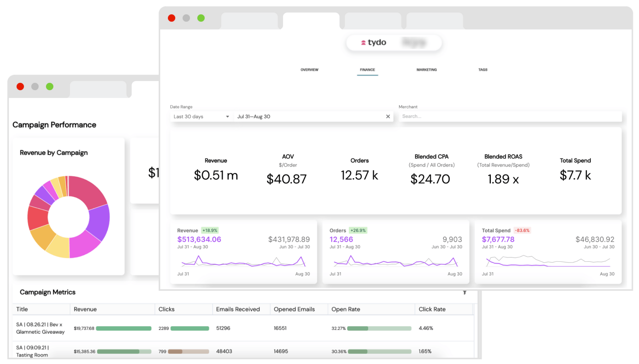This screenshot has width=639, height=364.
Task: Click the green +18.9% revenue growth badge
Action: (x=210, y=230)
